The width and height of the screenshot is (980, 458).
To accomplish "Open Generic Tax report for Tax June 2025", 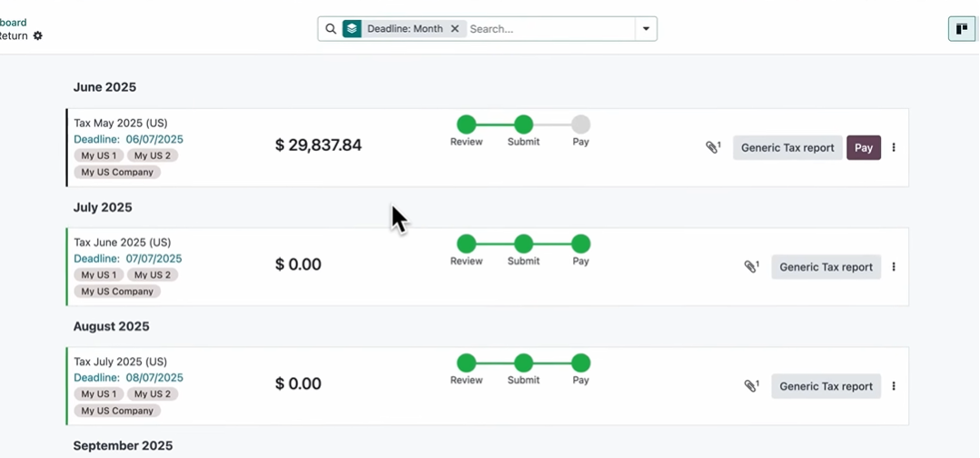I will tap(826, 266).
